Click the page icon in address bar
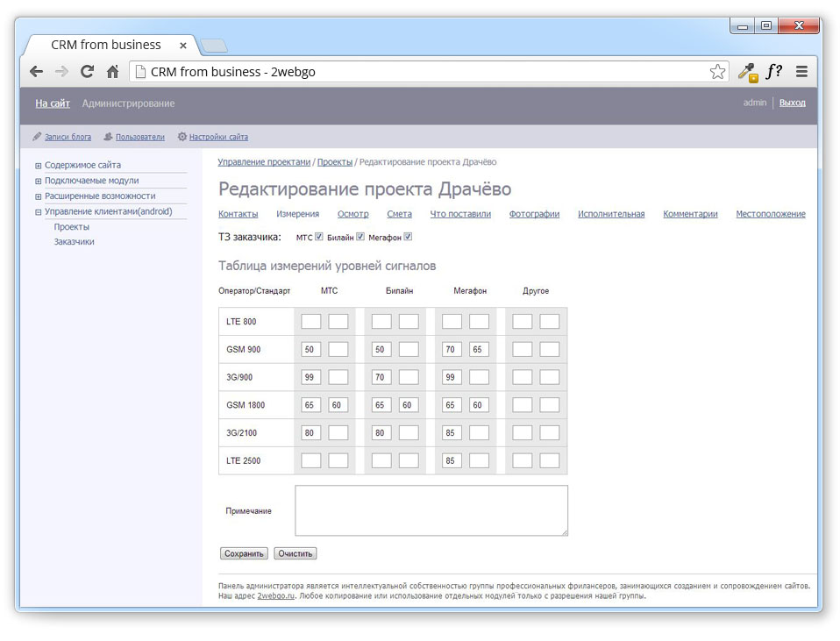Viewport: 840px width, 641px height. (x=140, y=72)
